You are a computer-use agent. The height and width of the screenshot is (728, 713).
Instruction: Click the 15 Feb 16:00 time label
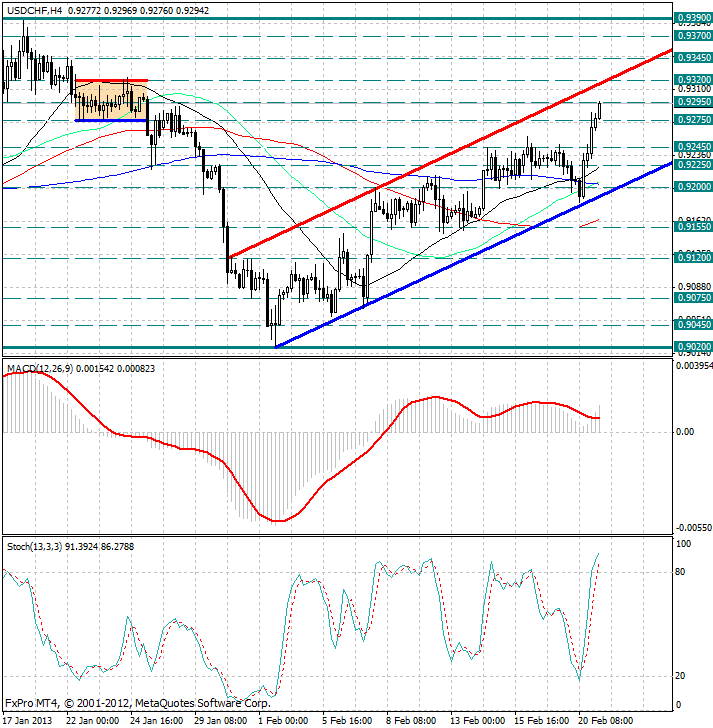click(541, 721)
